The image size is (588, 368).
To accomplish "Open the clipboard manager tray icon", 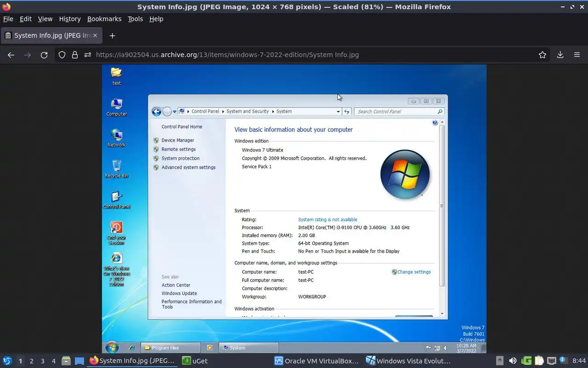I will tap(539, 361).
